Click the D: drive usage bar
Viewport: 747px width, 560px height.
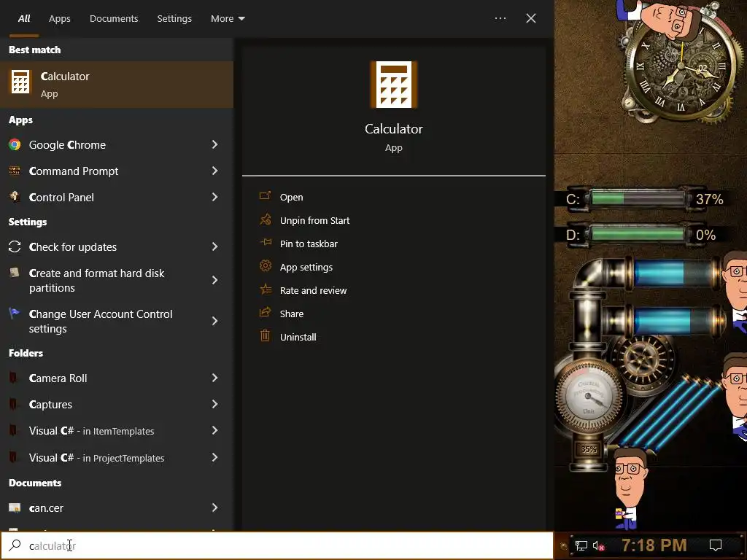tap(638, 234)
